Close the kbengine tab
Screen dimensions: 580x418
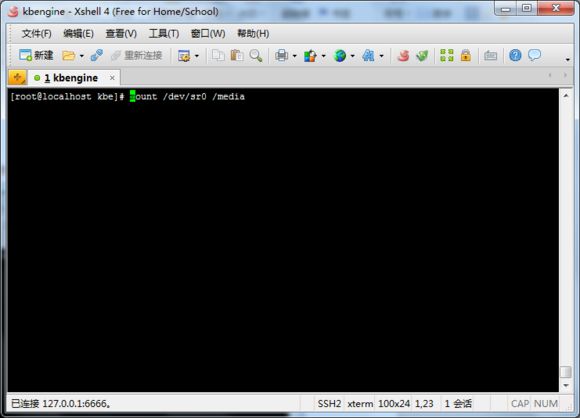112,78
